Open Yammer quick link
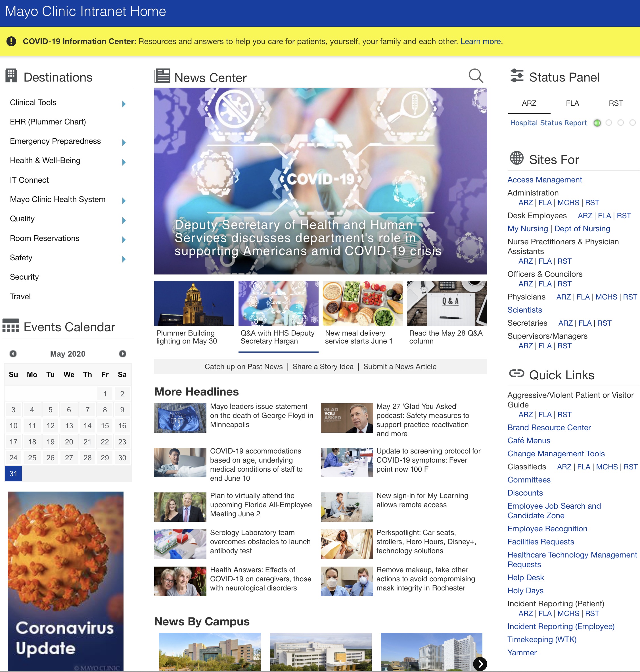The height and width of the screenshot is (672, 640). (x=522, y=653)
